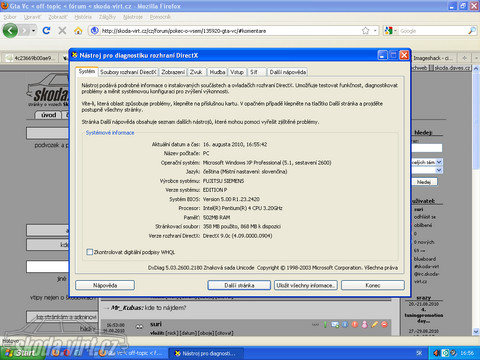
Task: Open a new tab with Firefox's plus button
Action: (x=464, y=58)
